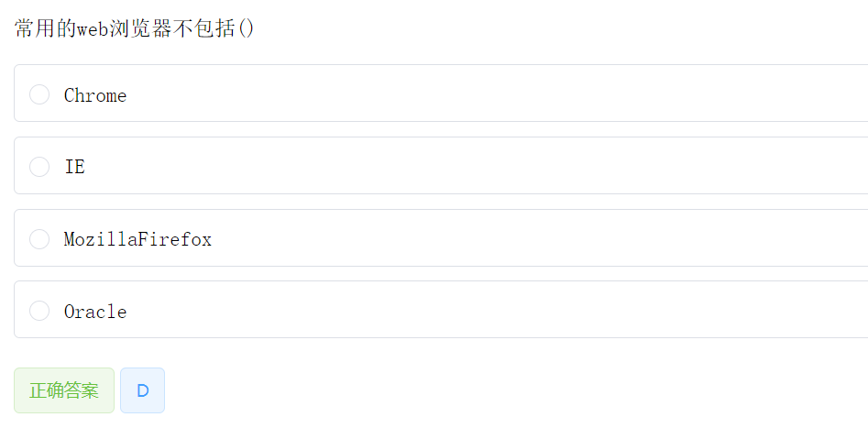Mark the Oracle radio button
This screenshot has height=439, width=868.
[39, 311]
